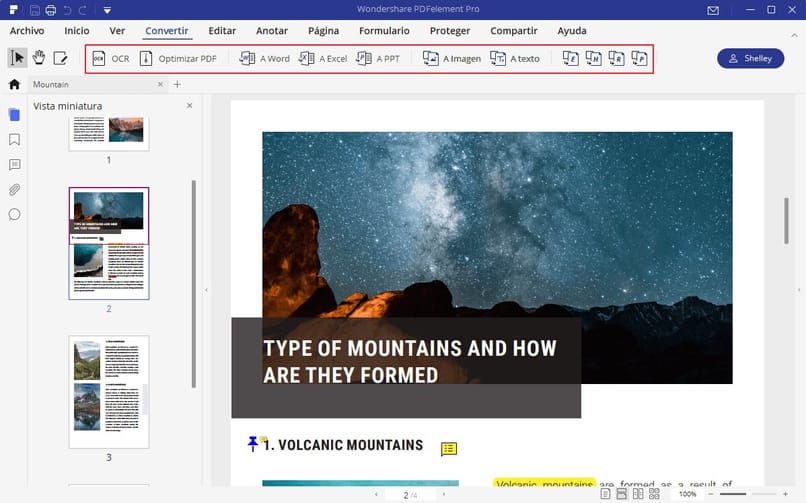Close the Mountain document tab

pos(160,84)
